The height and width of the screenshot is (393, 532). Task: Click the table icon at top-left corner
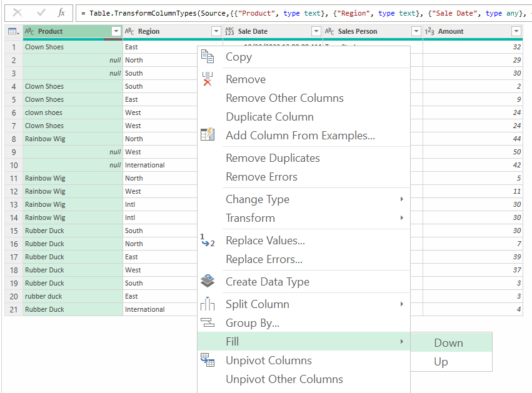(x=13, y=31)
